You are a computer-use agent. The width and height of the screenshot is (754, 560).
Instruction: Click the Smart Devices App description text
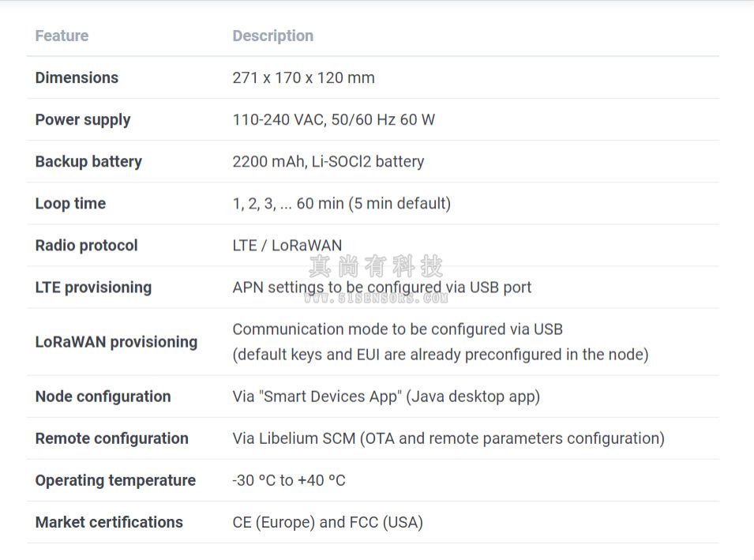coord(386,397)
